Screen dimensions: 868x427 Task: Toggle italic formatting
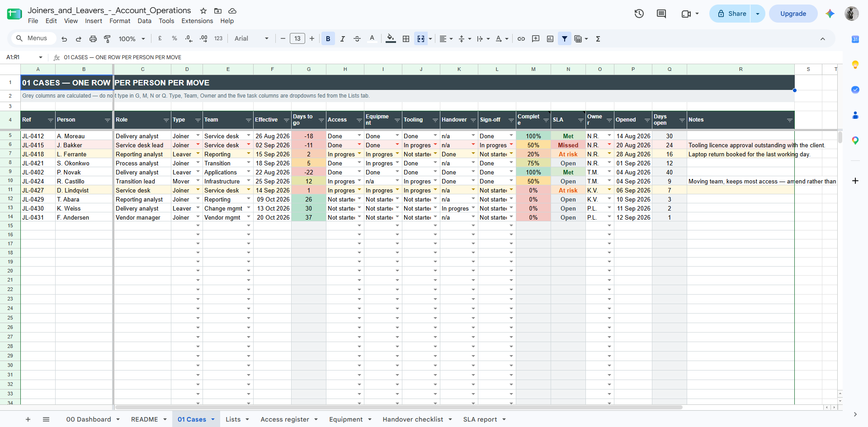(343, 39)
